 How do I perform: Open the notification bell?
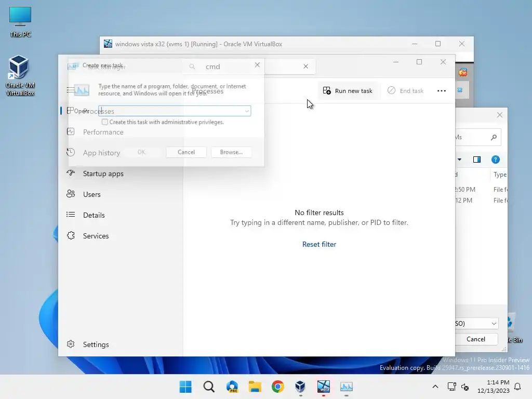(518, 387)
